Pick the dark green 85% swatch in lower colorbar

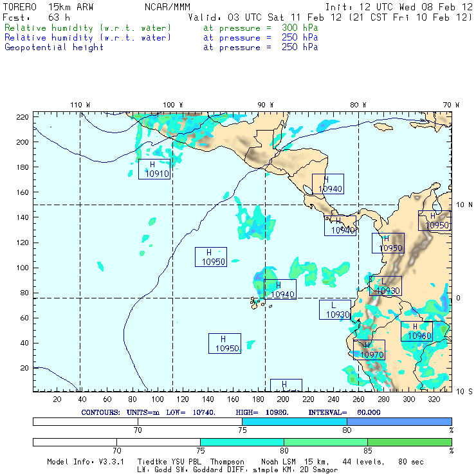tap(409, 442)
